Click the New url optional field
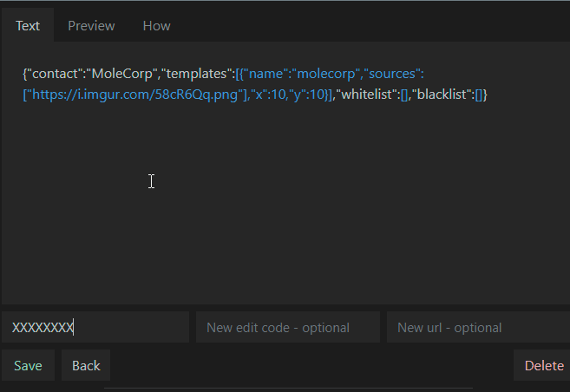Image resolution: width=570 pixels, height=392 pixels. click(x=477, y=327)
